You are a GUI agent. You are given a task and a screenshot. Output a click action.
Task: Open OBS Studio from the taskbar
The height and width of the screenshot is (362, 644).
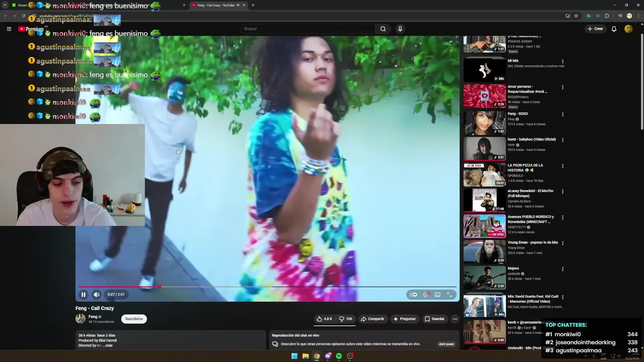(x=350, y=356)
